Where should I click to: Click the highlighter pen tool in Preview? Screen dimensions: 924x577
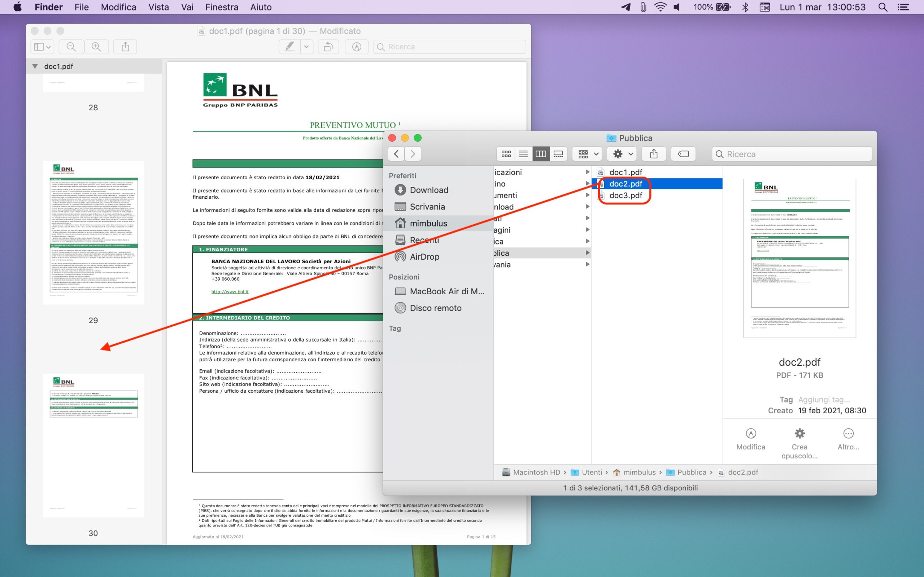(290, 47)
